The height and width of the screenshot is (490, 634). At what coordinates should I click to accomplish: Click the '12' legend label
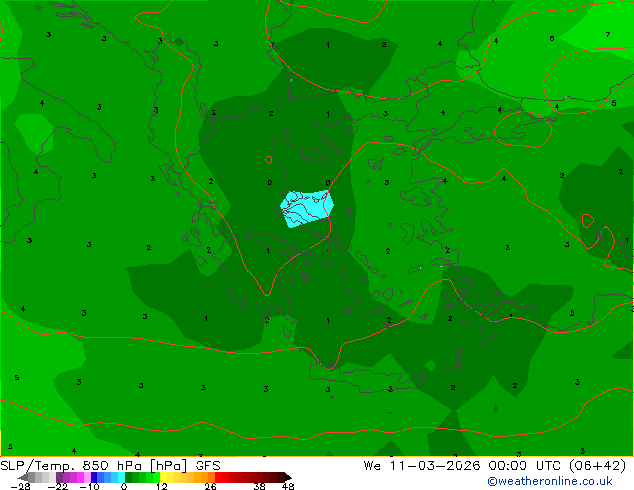162,486
